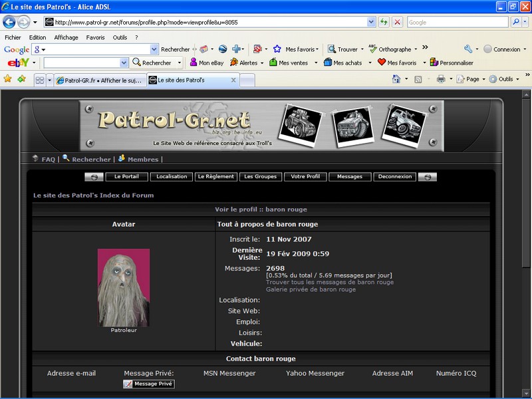This screenshot has height=399, width=532.
Task: Open Quick Tabs grid view icon
Action: click(x=40, y=80)
